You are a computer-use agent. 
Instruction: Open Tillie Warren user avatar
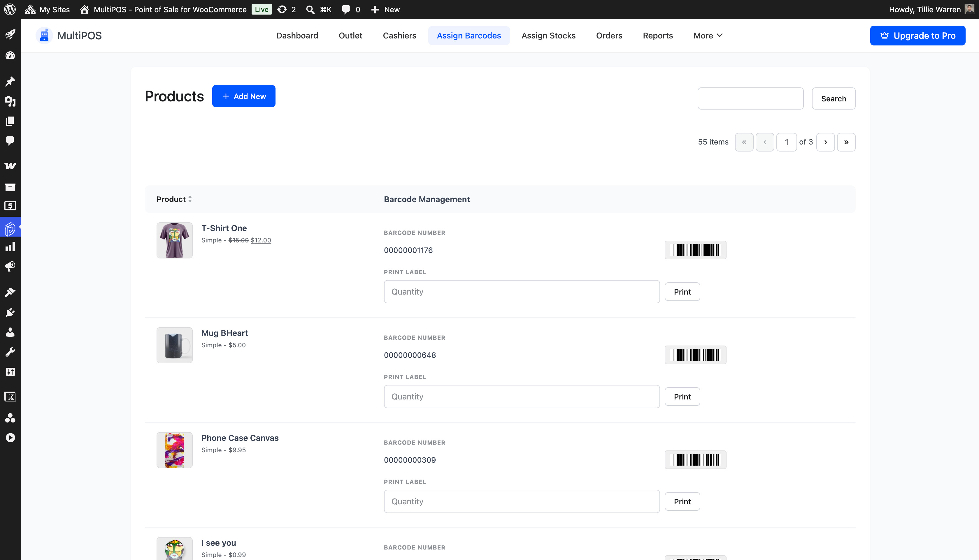point(970,9)
